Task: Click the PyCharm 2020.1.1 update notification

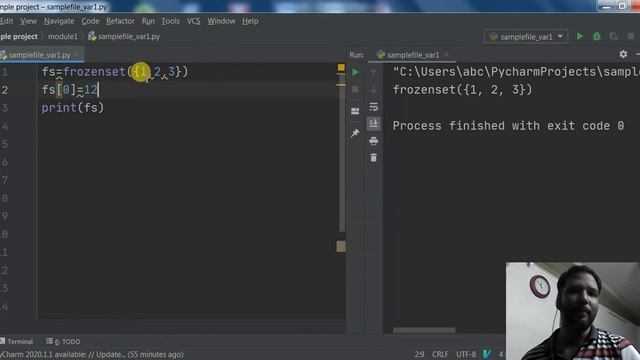Action: point(92,354)
